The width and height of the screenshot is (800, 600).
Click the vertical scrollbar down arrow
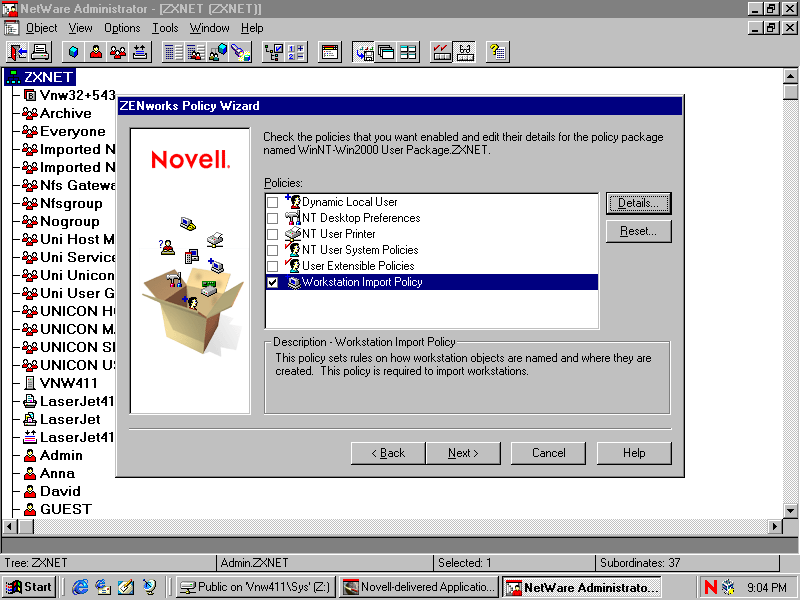[x=790, y=510]
